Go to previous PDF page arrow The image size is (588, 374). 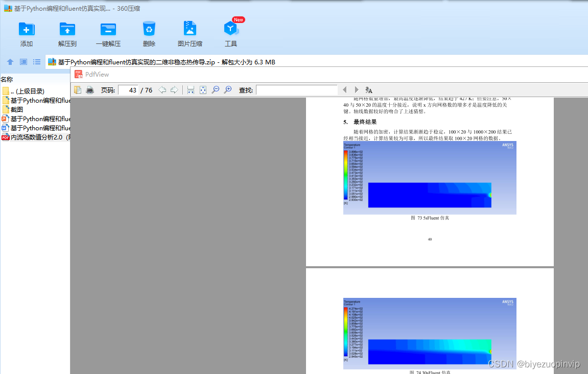[x=162, y=90]
